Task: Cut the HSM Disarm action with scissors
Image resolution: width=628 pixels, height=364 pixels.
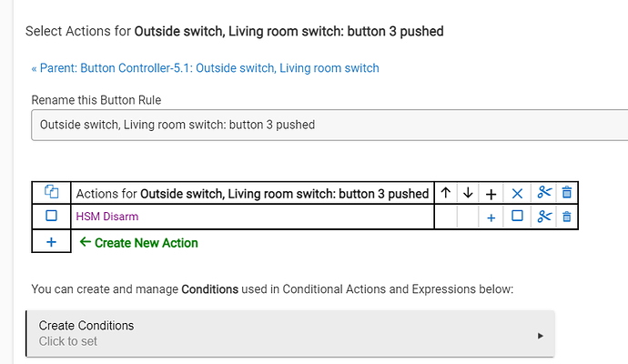Action: (544, 217)
